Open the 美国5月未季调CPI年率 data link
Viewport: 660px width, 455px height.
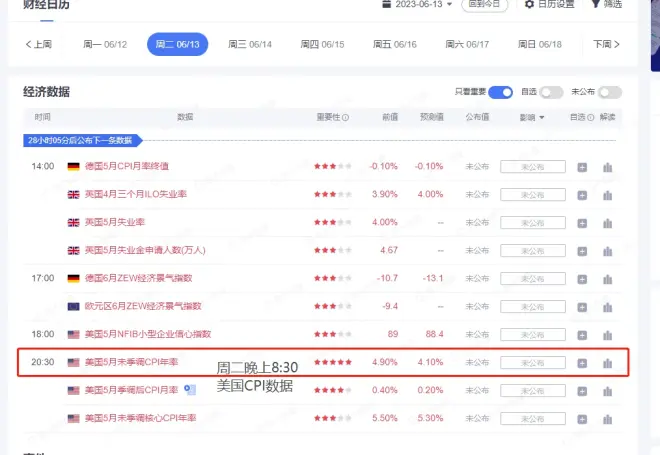click(x=131, y=362)
